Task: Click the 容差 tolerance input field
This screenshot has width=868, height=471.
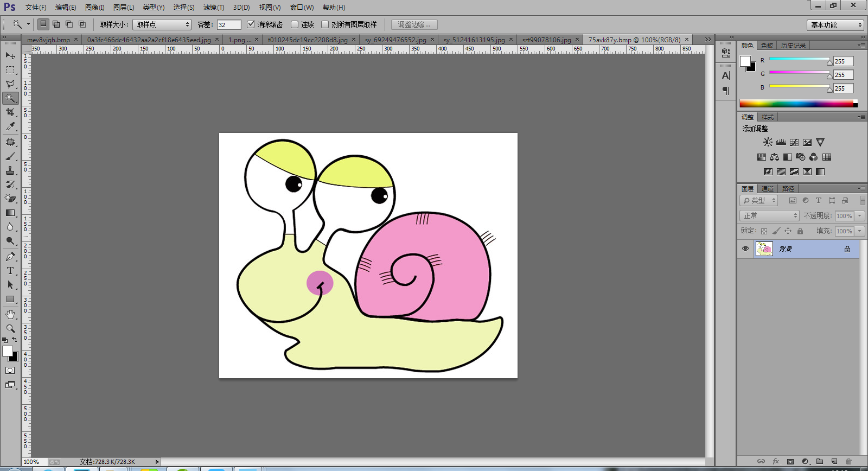Action: click(229, 24)
